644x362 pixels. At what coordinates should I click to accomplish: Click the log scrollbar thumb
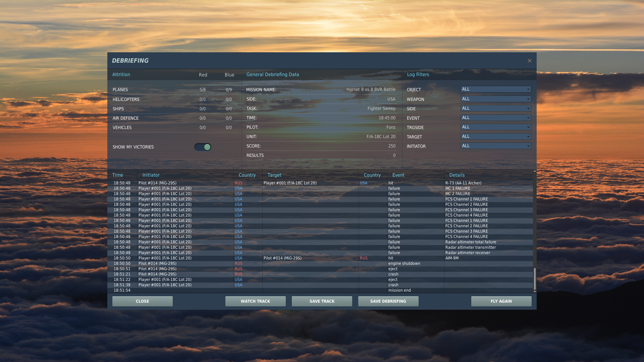coord(535,279)
